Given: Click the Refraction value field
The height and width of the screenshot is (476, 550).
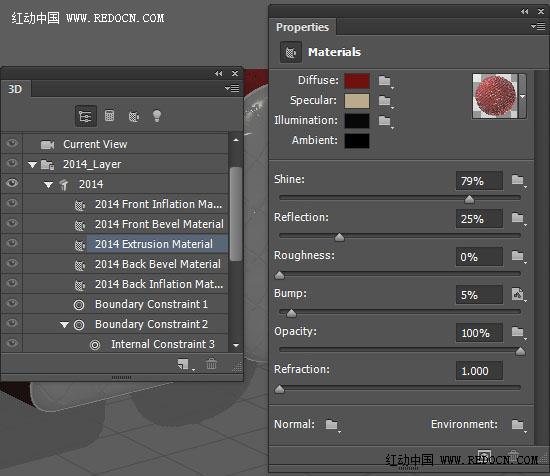Looking at the screenshot, I should click(x=479, y=371).
